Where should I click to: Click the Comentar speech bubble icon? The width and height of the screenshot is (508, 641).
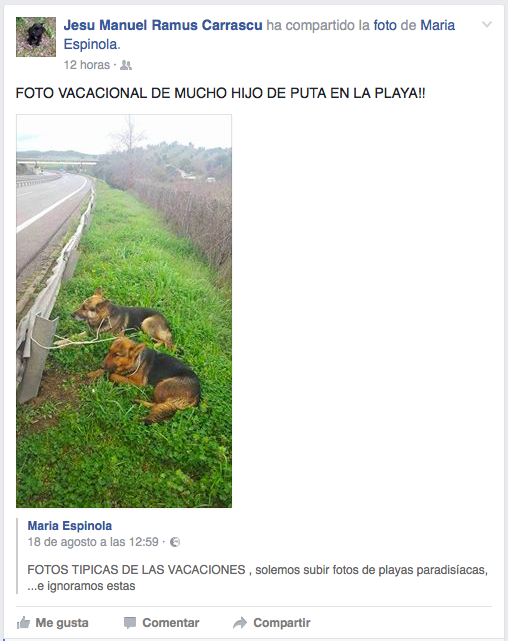tap(130, 623)
